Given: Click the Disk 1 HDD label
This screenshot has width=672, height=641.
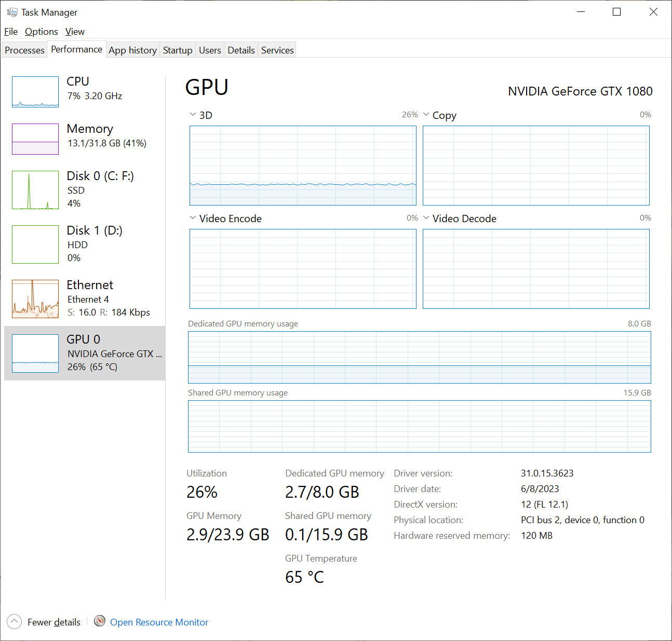Looking at the screenshot, I should click(78, 245).
